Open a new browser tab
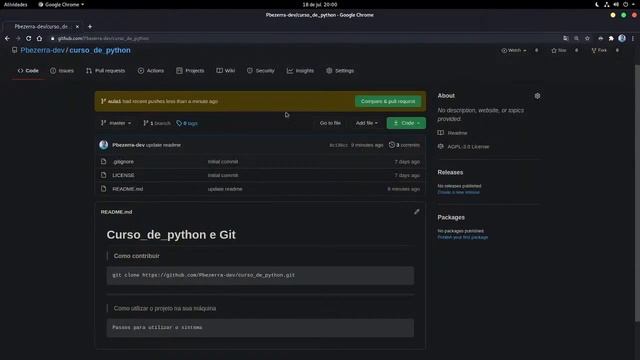 coord(90,27)
